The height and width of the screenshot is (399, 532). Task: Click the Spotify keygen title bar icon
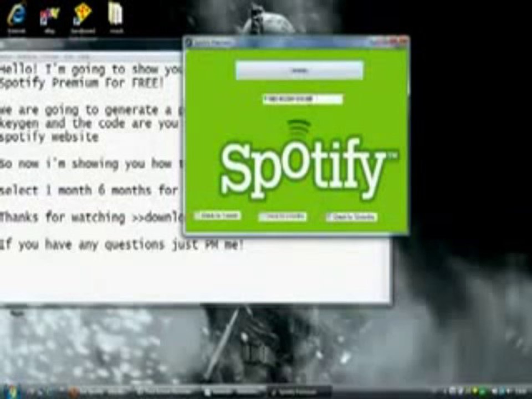(189, 43)
